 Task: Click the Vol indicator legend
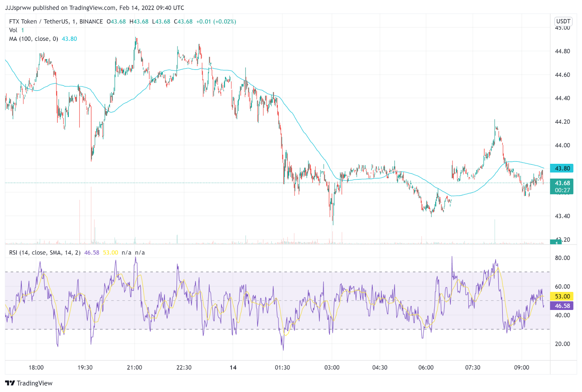pos(13,30)
